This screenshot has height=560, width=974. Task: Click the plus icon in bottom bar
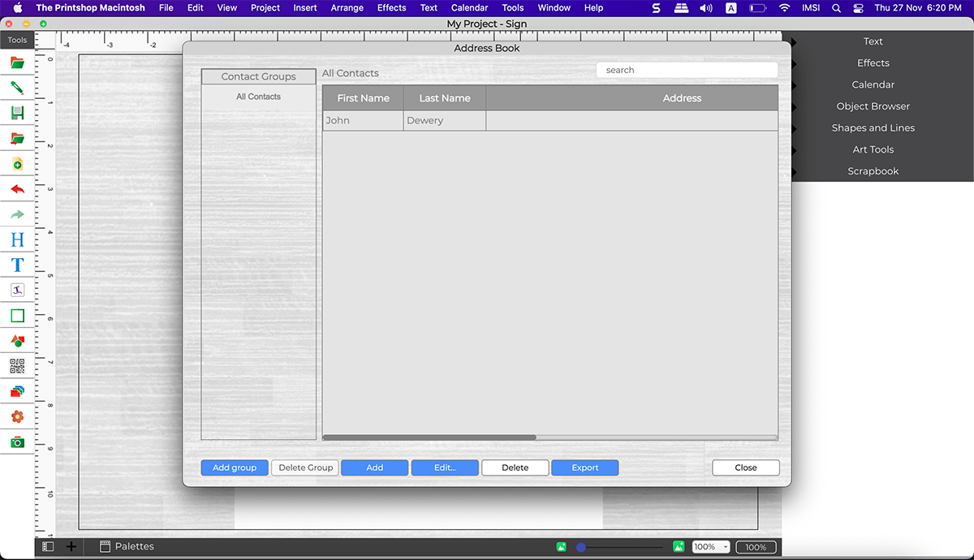pyautogui.click(x=71, y=547)
